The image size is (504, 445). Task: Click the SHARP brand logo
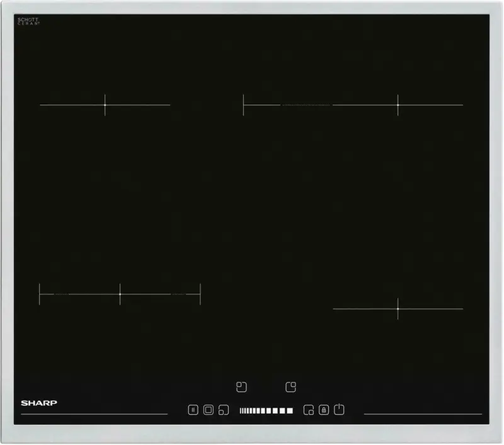(x=39, y=403)
